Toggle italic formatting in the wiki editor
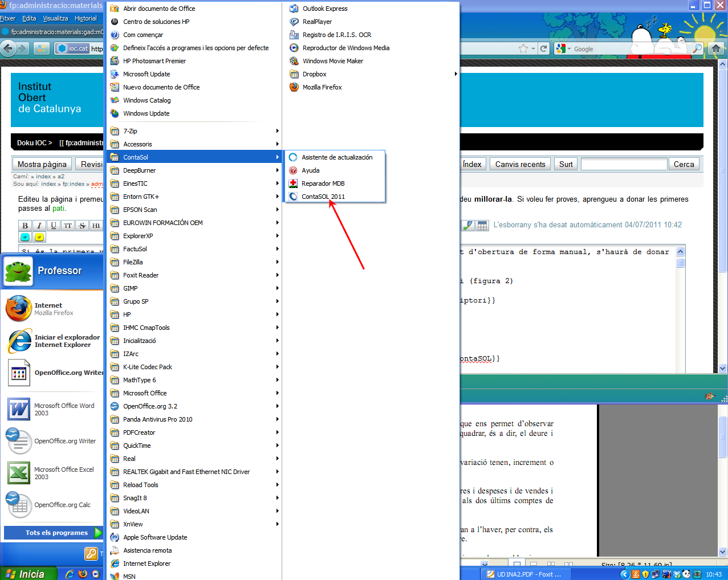Image resolution: width=728 pixels, height=580 pixels. [x=39, y=226]
